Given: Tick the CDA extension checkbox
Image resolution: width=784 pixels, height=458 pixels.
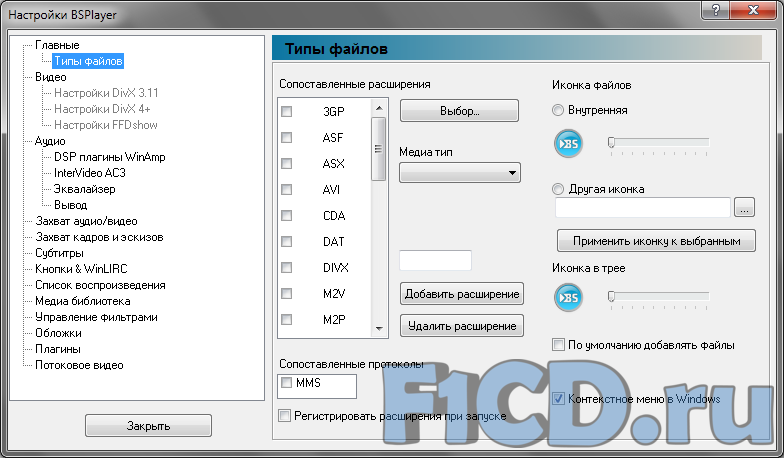Looking at the screenshot, I should coord(286,216).
